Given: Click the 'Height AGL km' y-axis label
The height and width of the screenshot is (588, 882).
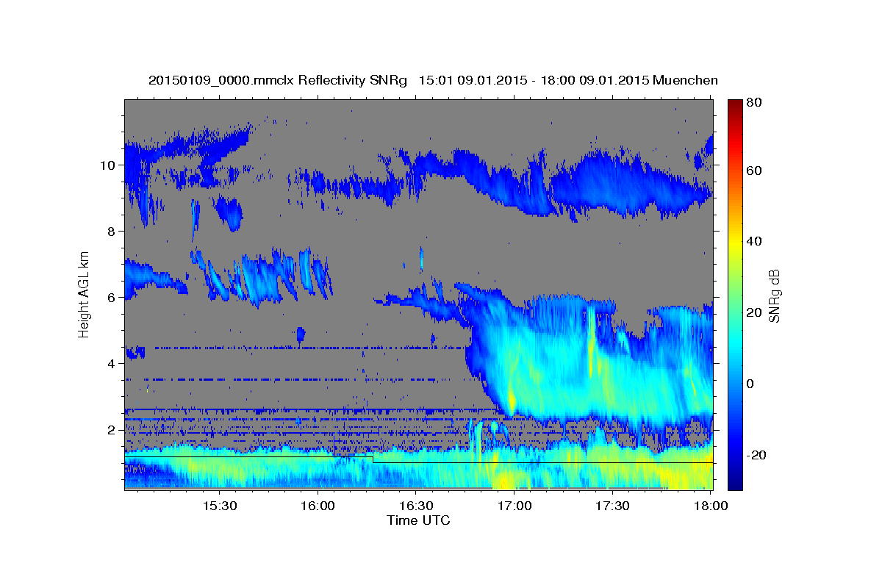Looking at the screenshot, I should pyautogui.click(x=84, y=293).
